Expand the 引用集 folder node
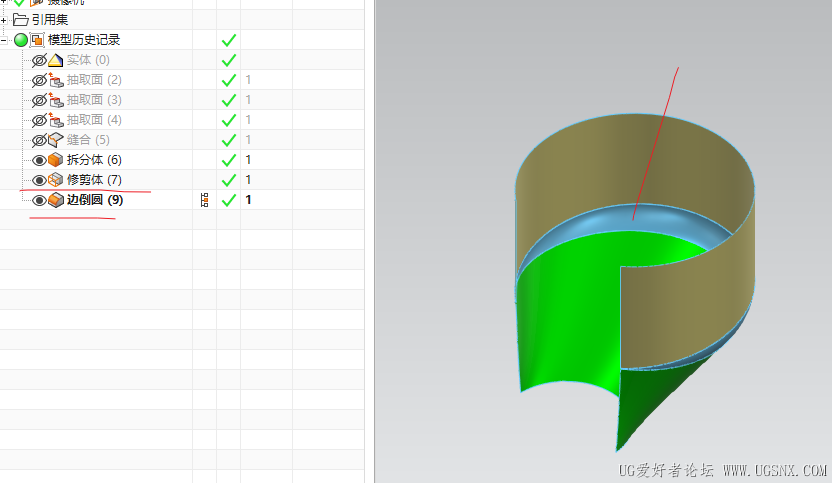832x483 pixels. tap(4, 21)
